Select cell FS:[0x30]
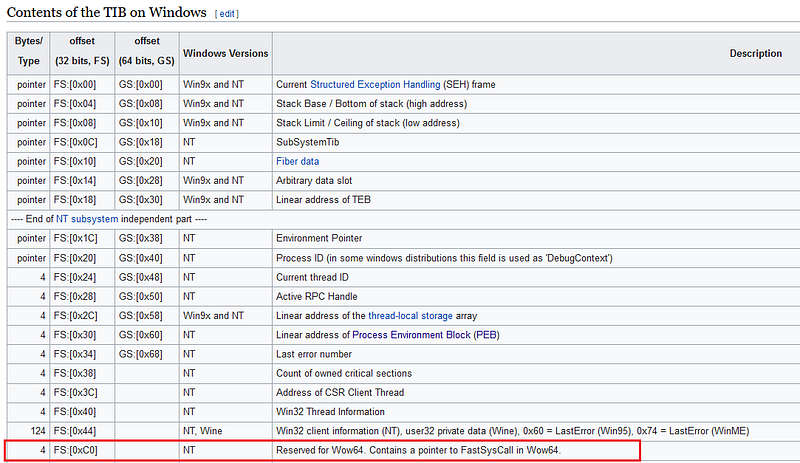800x463 pixels. [x=82, y=335]
